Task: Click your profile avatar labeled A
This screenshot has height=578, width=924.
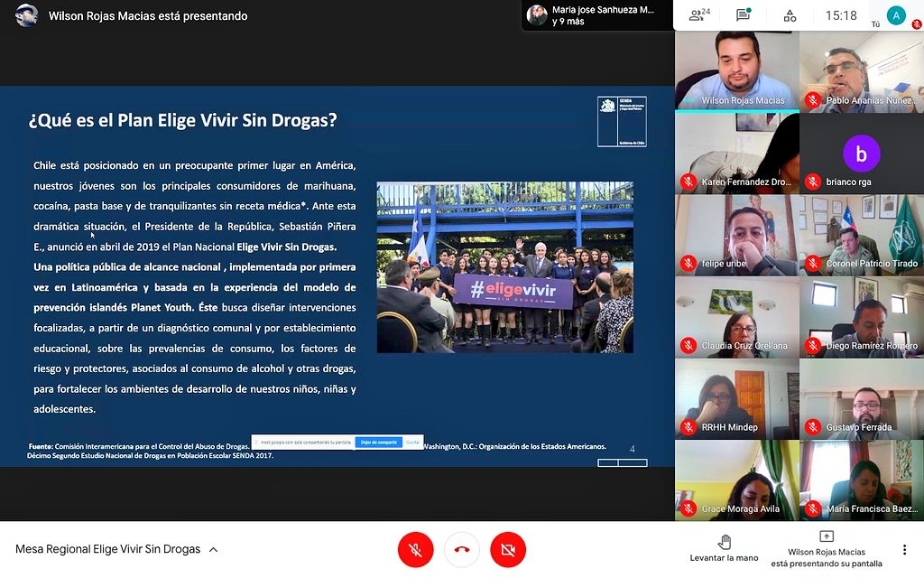Action: pyautogui.click(x=896, y=15)
